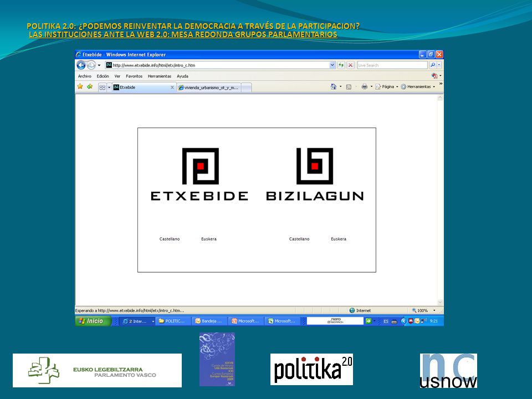Screen dimensions: 532x399
Task: Click the scrollbar up arrow
Action: [x=440, y=98]
